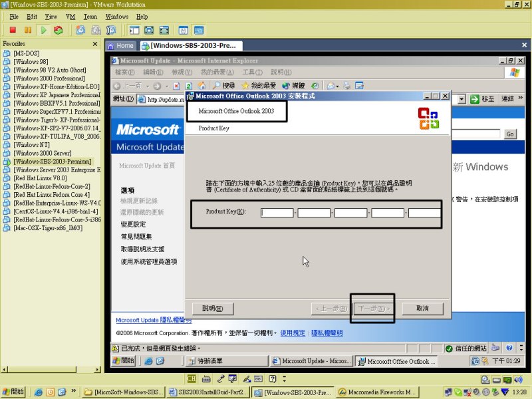Select [MS-DOS] in Favorites list

pos(27,53)
